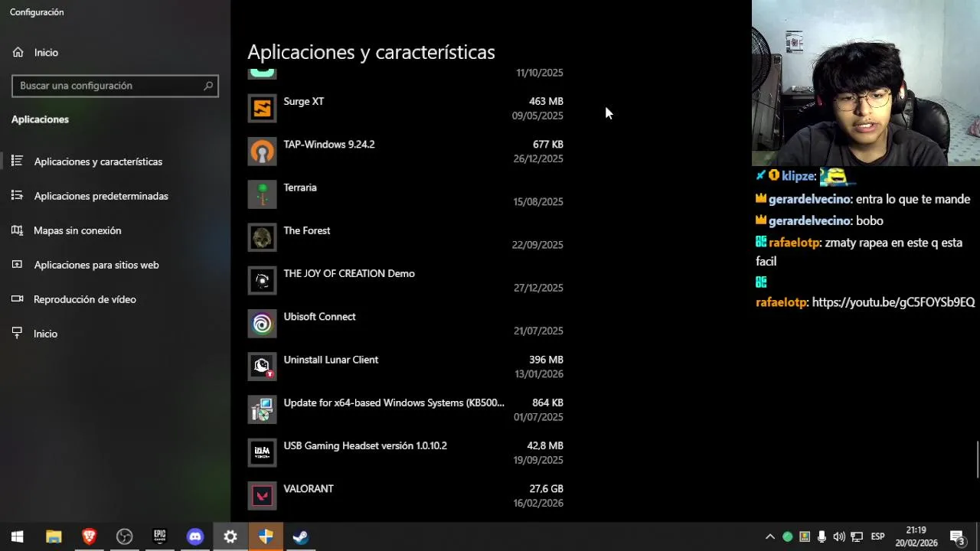980x551 pixels.
Task: Click the clock showing 21:19
Action: coord(916,530)
